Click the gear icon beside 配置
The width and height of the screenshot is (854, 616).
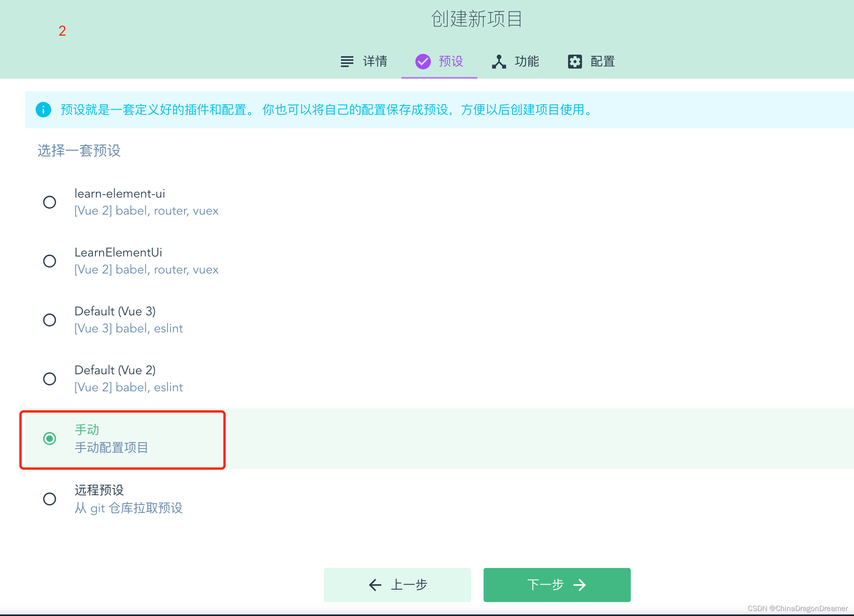[575, 61]
